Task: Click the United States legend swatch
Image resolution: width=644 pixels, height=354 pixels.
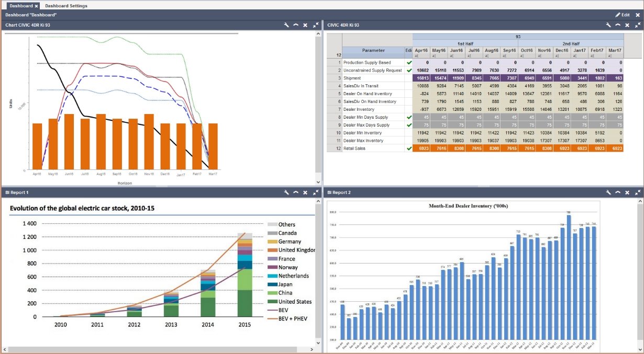Action: [x=272, y=302]
